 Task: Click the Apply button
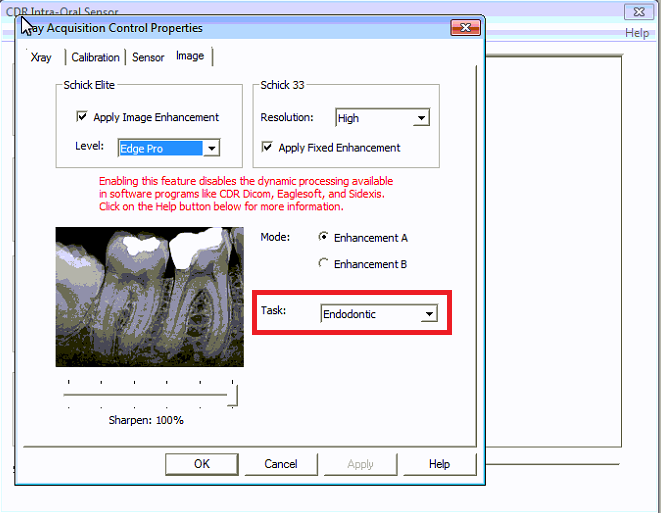click(360, 464)
